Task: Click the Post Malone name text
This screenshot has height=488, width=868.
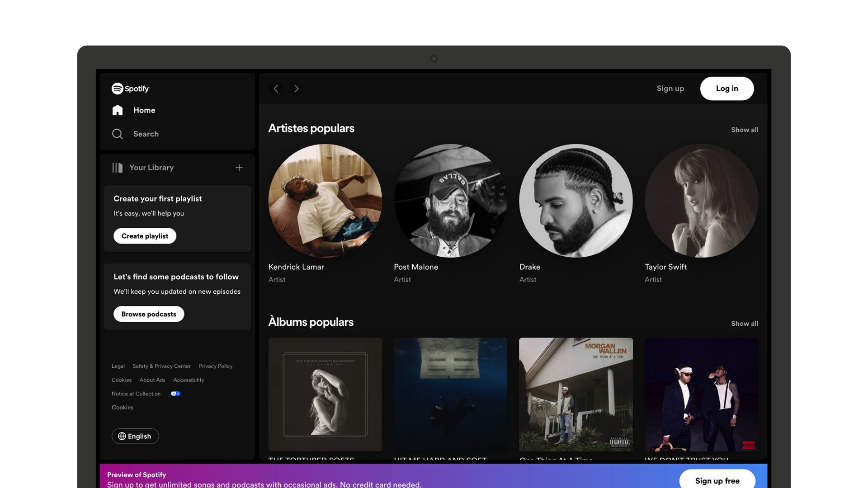Action: coord(416,267)
